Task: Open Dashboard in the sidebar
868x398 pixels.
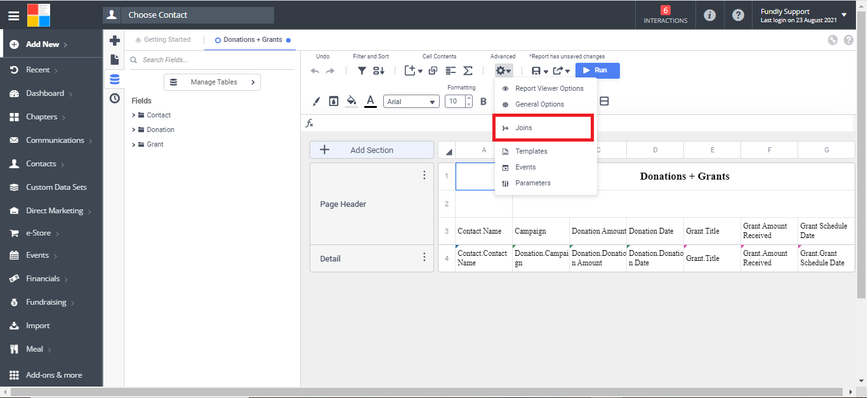Action: (45, 93)
